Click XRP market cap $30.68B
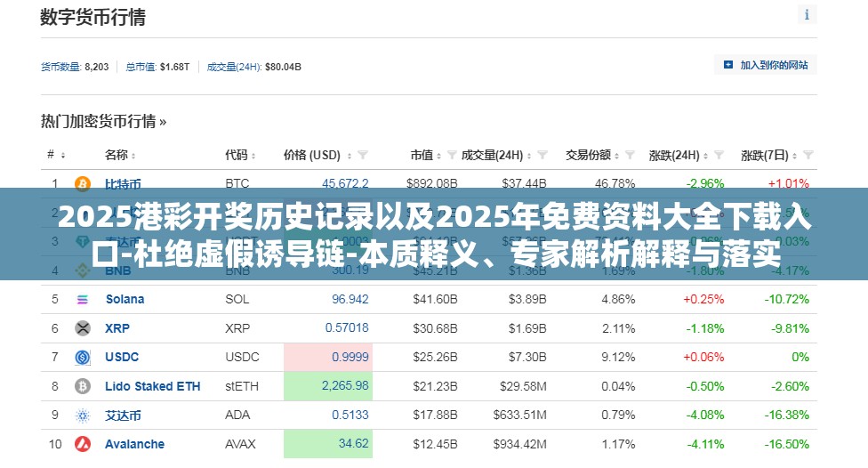 tap(435, 328)
